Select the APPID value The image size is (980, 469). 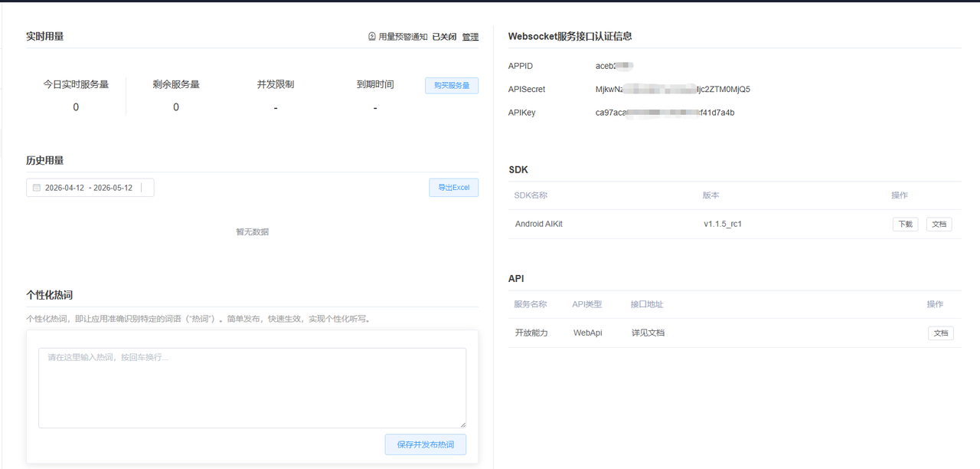pos(615,66)
